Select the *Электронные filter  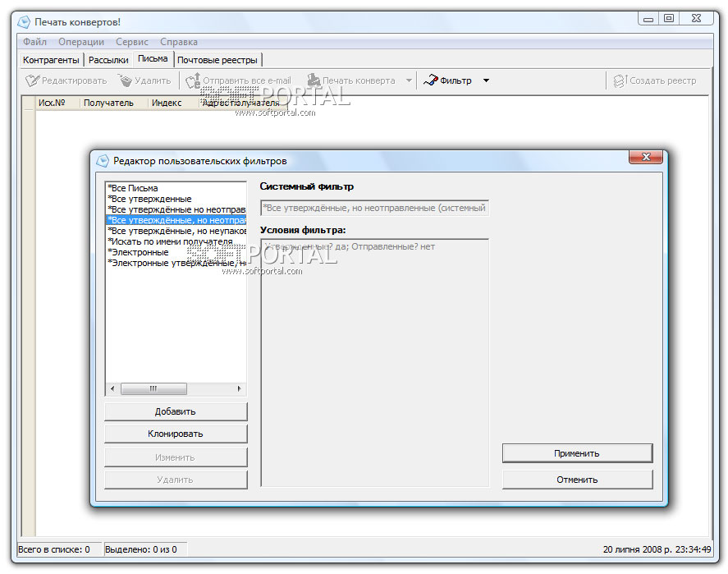point(176,252)
